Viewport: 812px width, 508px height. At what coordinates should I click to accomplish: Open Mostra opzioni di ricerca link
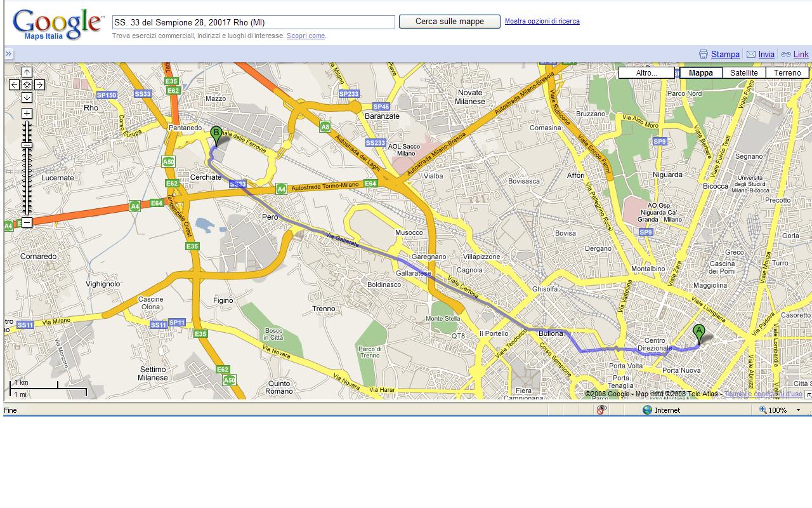pos(542,21)
